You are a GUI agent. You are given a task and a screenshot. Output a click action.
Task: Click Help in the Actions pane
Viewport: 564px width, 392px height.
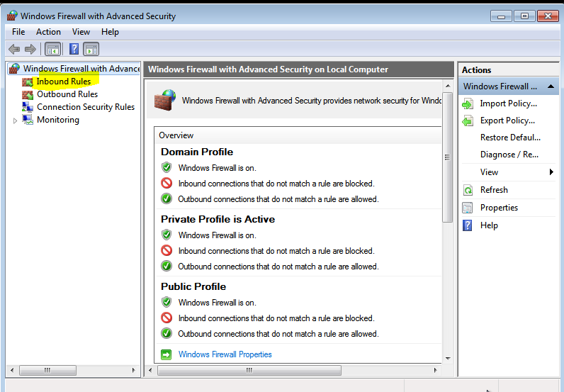tap(489, 225)
